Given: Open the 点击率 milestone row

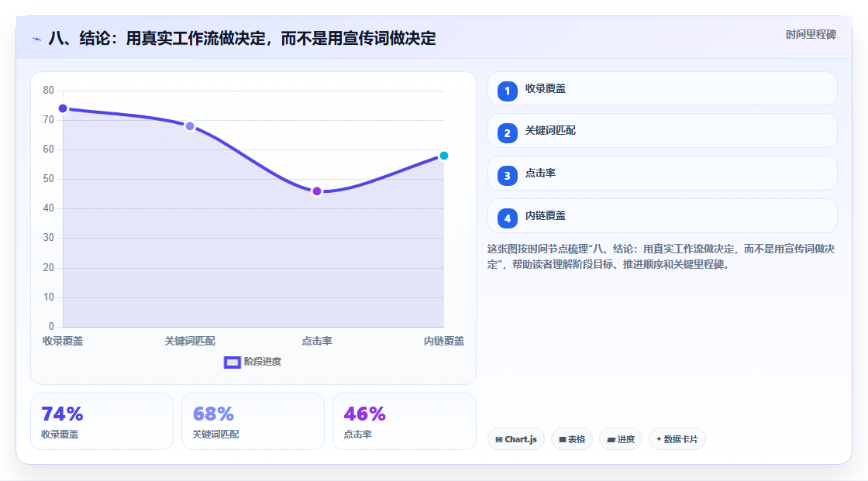Looking at the screenshot, I should pyautogui.click(x=662, y=174).
